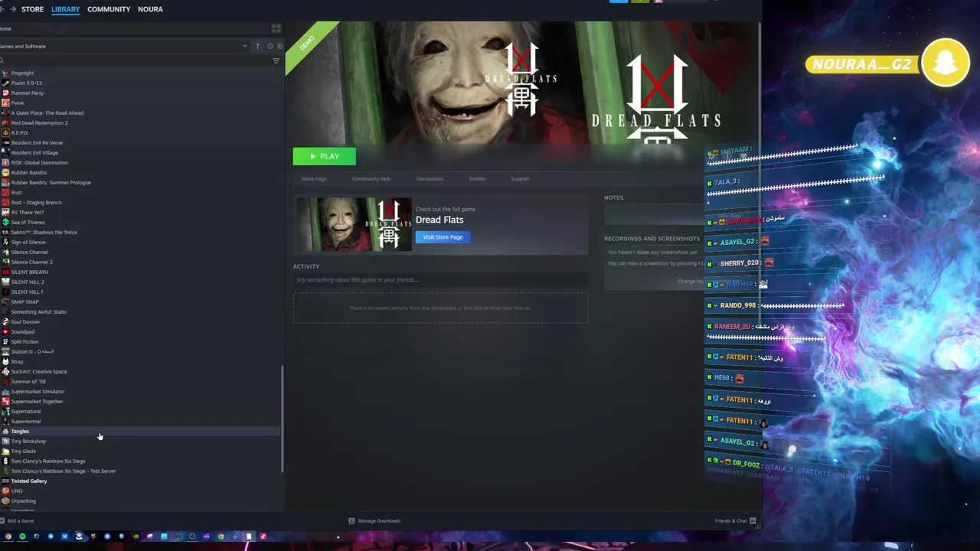This screenshot has width=980, height=551.
Task: Go to library Home
Action: [5, 28]
